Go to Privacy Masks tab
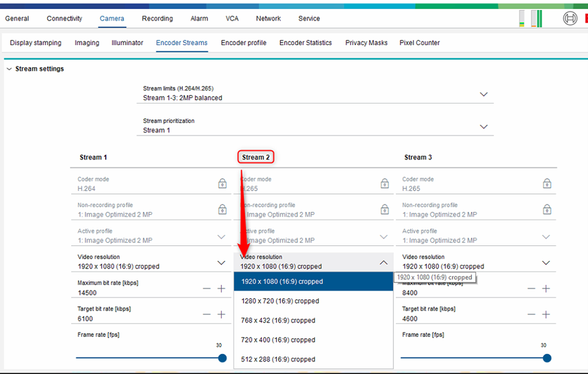 click(366, 43)
